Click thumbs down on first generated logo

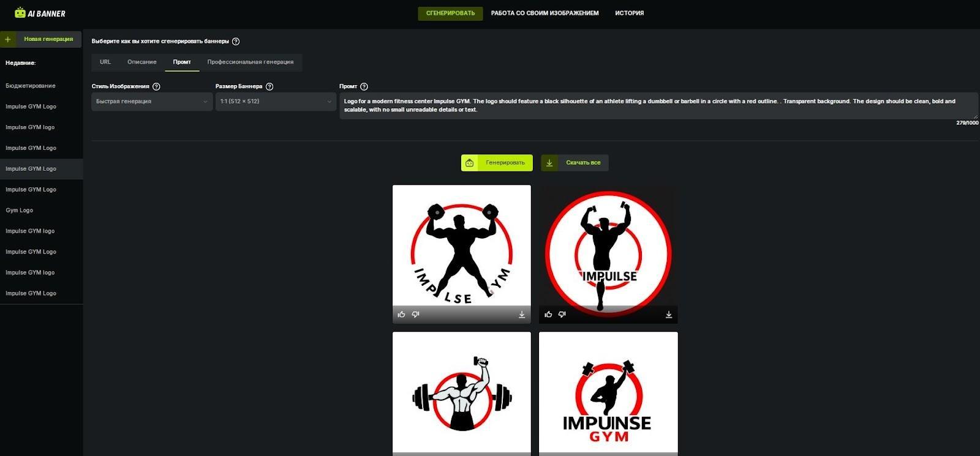tap(415, 315)
